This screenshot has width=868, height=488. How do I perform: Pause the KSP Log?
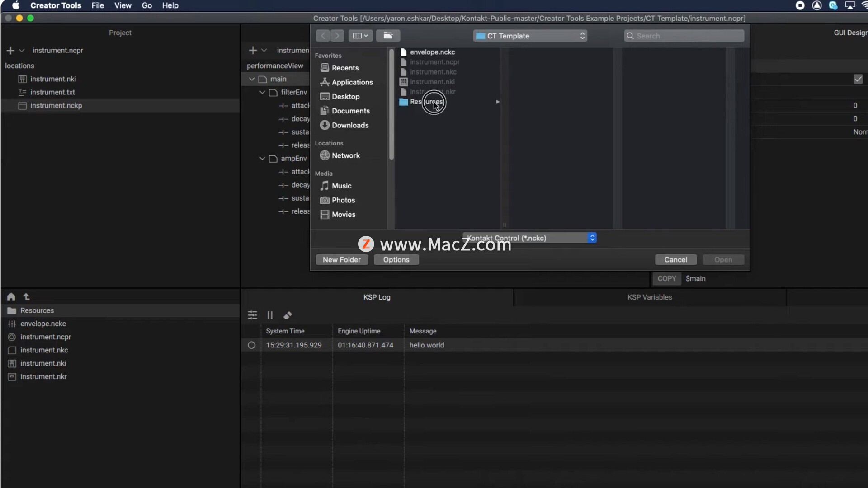point(270,315)
